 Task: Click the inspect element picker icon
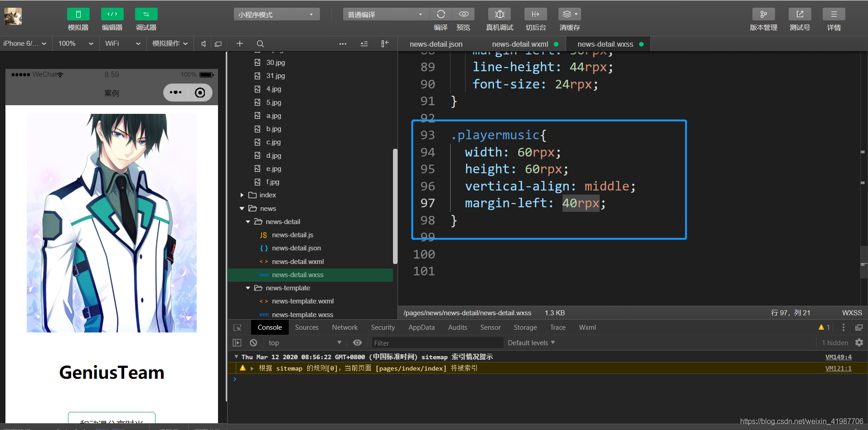(237, 327)
